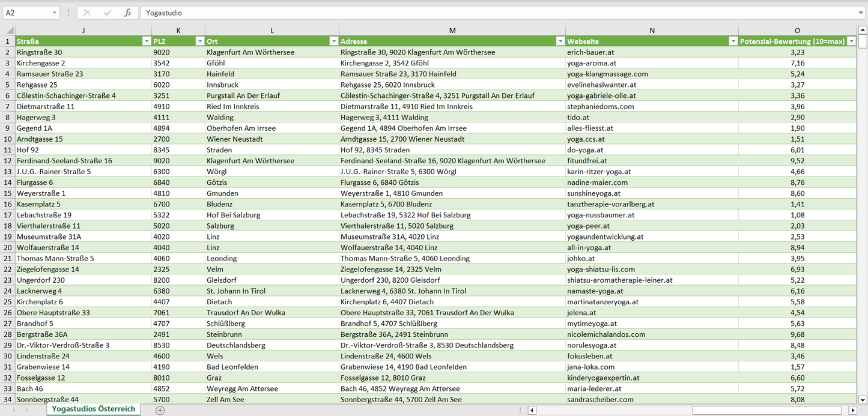Open the Straße column filter dropdown

pyautogui.click(x=146, y=41)
